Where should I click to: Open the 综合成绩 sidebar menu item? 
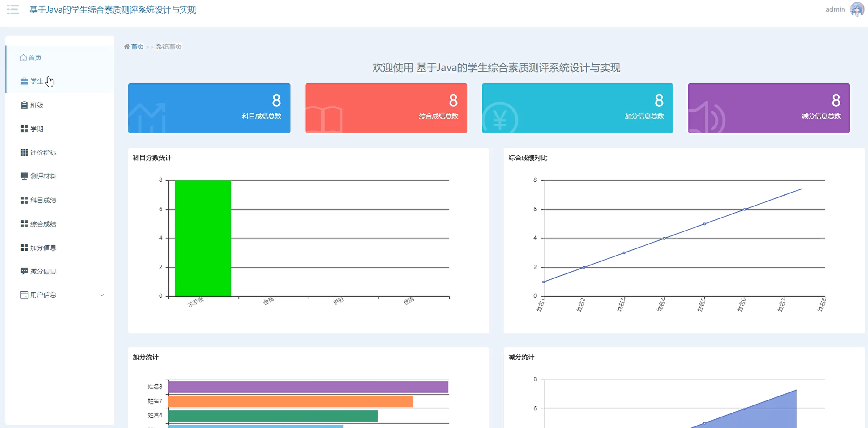coord(60,224)
